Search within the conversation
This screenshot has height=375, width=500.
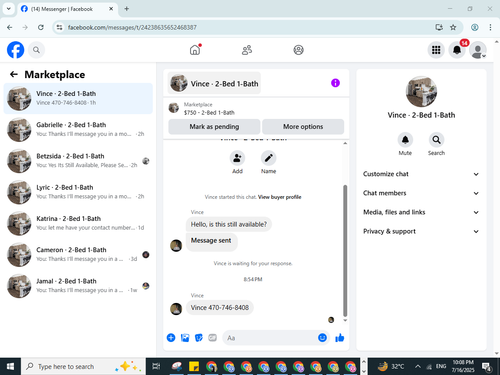(x=436, y=140)
